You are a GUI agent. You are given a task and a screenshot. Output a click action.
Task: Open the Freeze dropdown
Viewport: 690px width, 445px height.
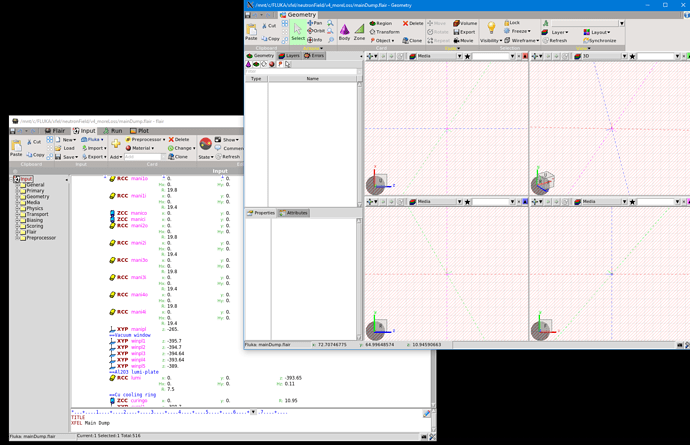517,31
